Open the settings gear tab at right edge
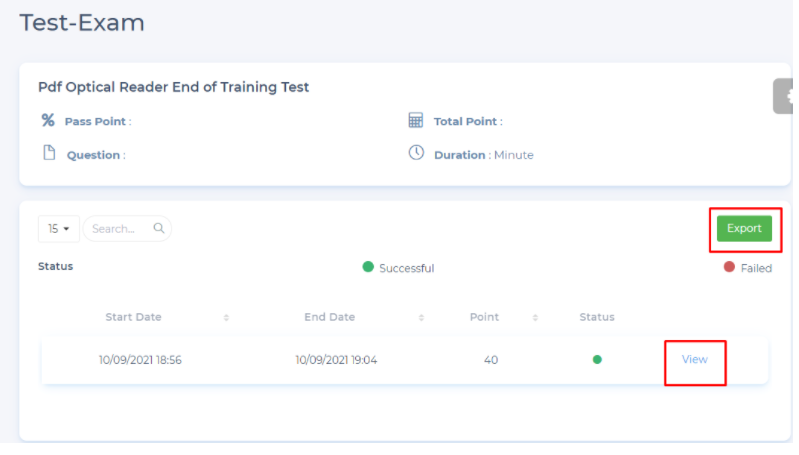 (x=785, y=97)
